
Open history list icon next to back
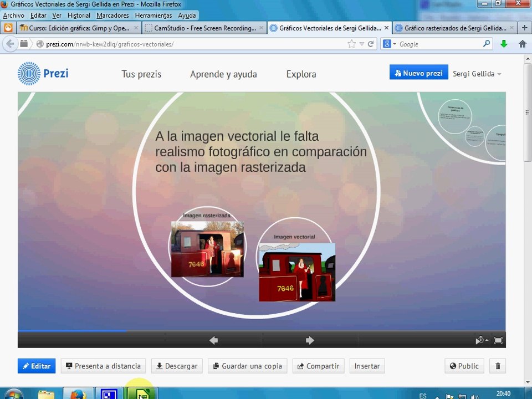[x=24, y=43]
